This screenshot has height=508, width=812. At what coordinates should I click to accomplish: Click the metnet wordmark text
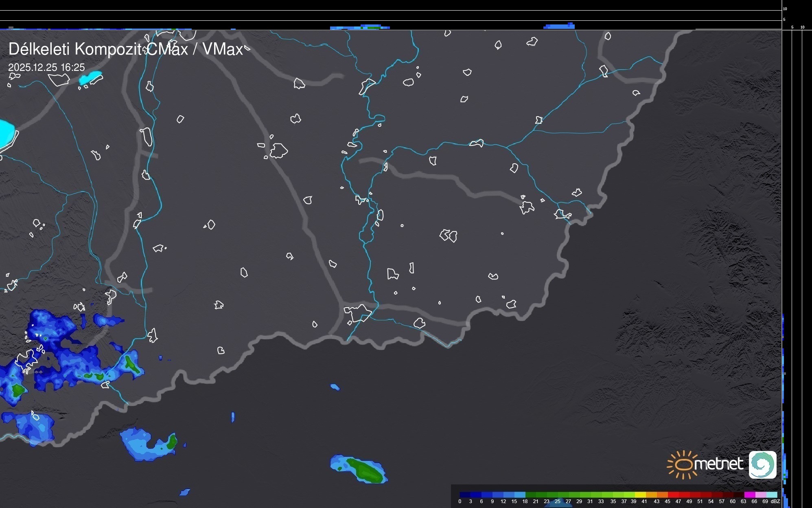point(718,464)
